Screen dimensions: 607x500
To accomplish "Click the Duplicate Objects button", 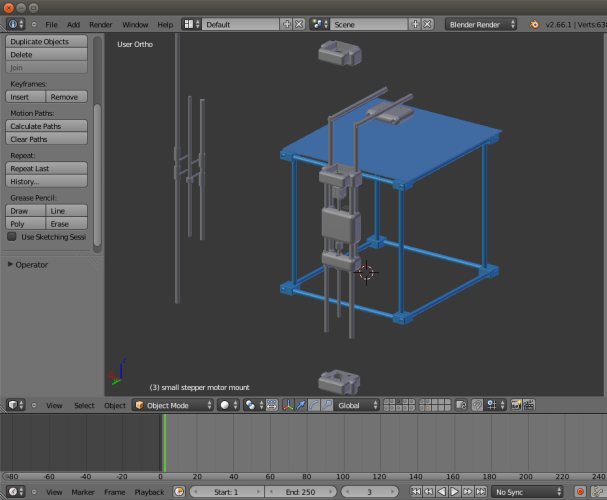I will point(46,41).
